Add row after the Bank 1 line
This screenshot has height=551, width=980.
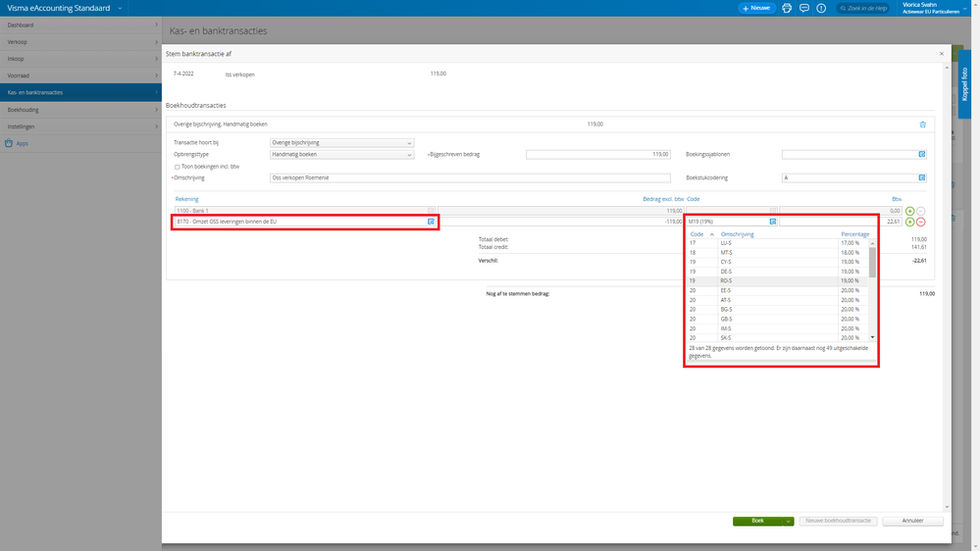point(910,211)
